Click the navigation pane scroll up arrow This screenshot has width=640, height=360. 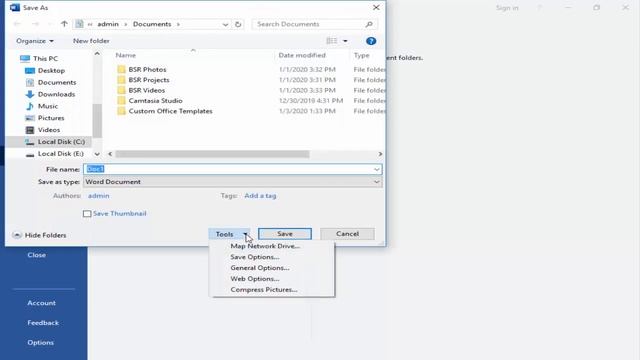[97, 53]
